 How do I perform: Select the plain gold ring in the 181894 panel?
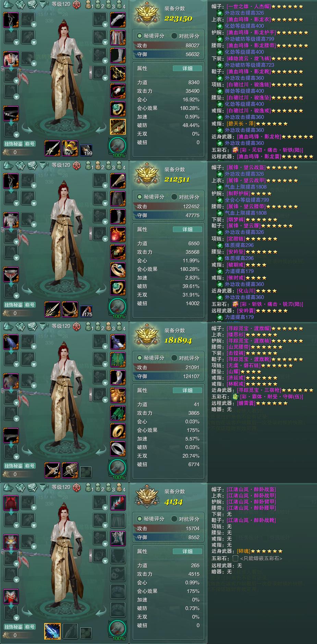tap(118, 431)
